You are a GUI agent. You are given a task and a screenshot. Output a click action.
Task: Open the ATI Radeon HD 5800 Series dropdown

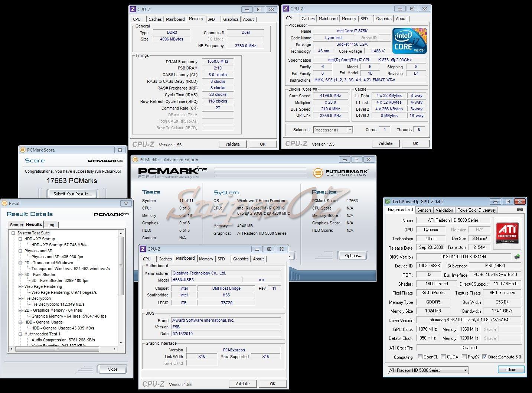(x=428, y=370)
